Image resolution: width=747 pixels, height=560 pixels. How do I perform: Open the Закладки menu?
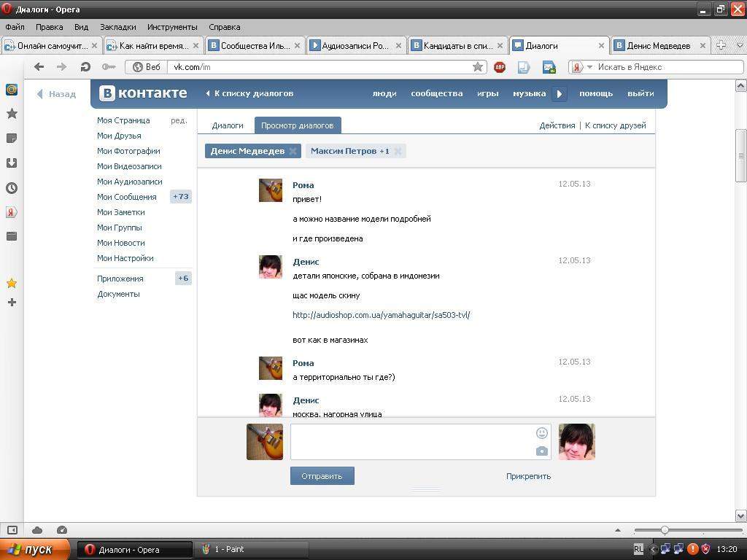[x=117, y=27]
